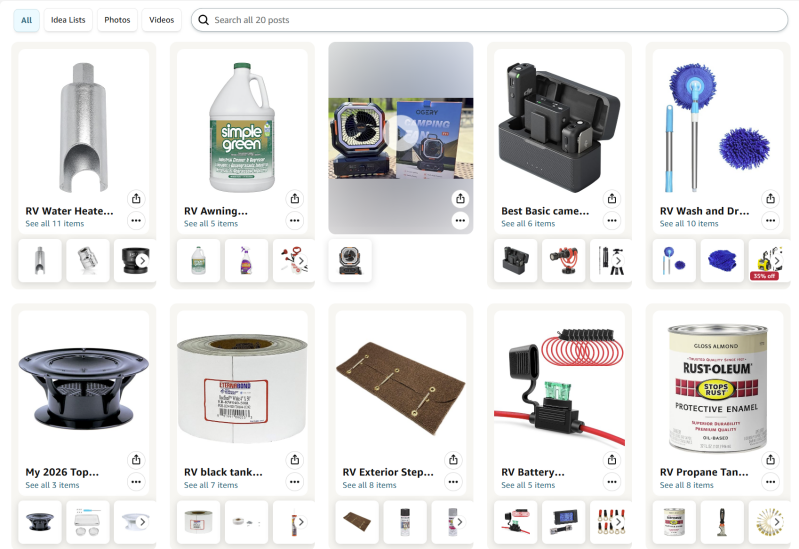Open more options for RV Awning list
The height and width of the screenshot is (549, 799).
tap(295, 221)
